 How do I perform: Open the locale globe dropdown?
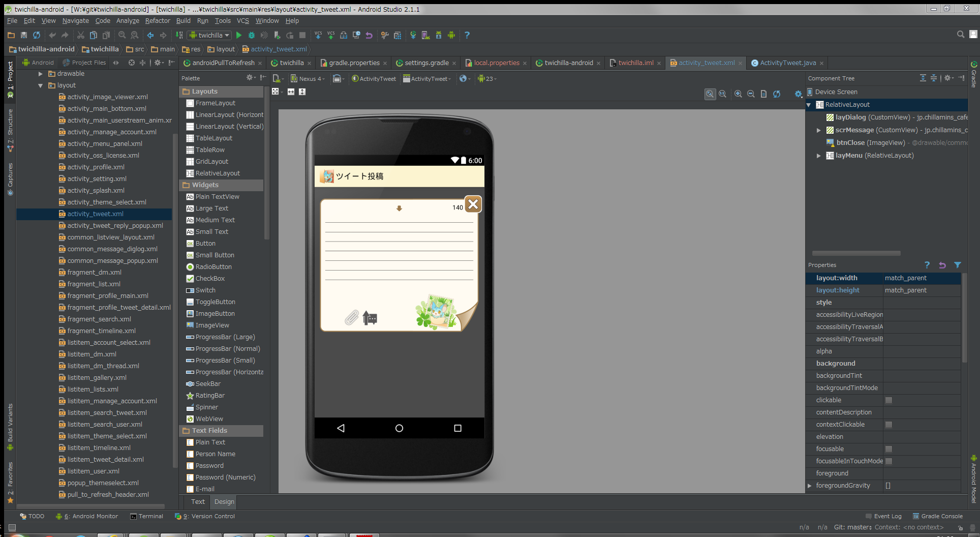click(x=465, y=78)
